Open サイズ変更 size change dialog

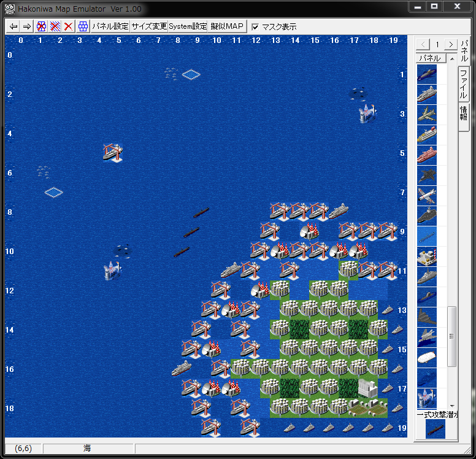coord(149,26)
